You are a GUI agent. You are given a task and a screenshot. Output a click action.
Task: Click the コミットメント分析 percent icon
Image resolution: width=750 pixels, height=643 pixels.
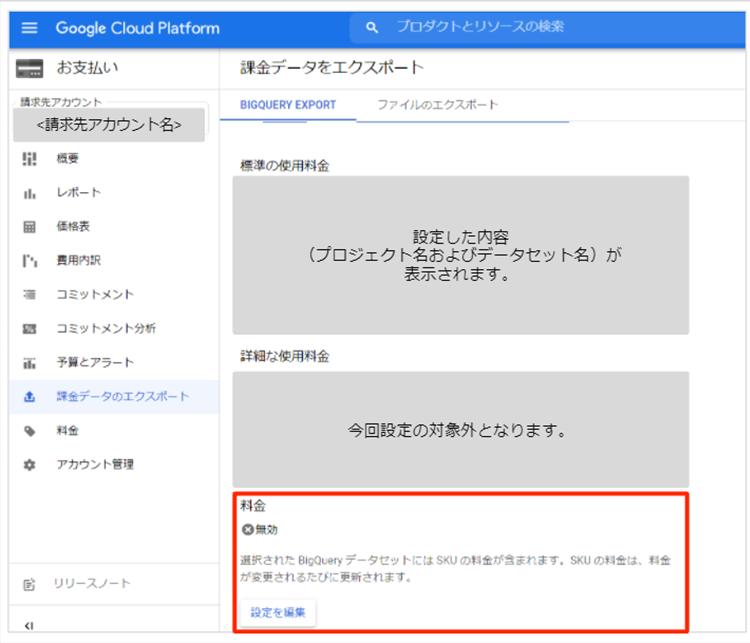pos(29,329)
